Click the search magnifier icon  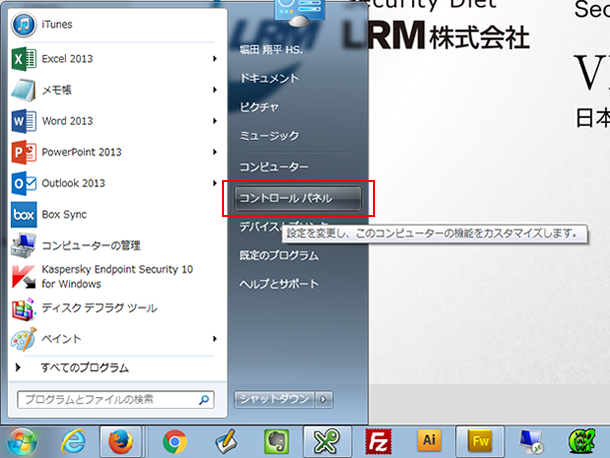204,400
